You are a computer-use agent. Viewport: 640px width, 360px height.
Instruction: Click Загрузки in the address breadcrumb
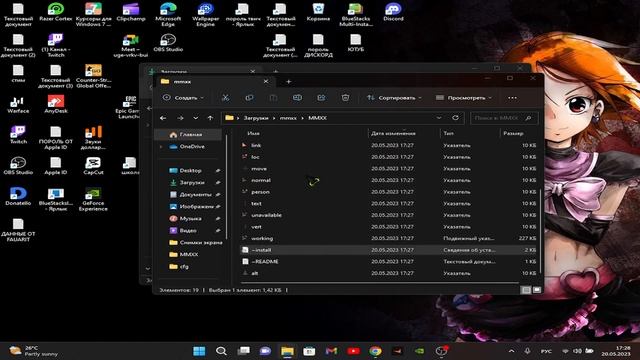click(256, 118)
